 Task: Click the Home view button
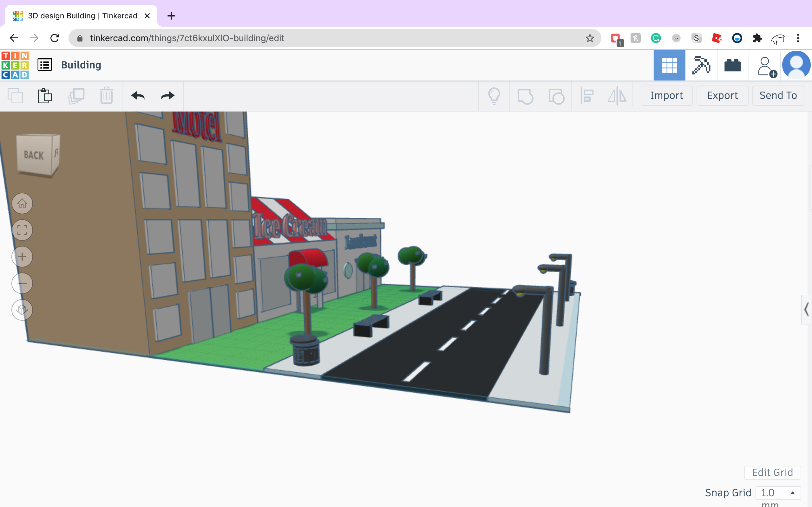click(x=22, y=203)
